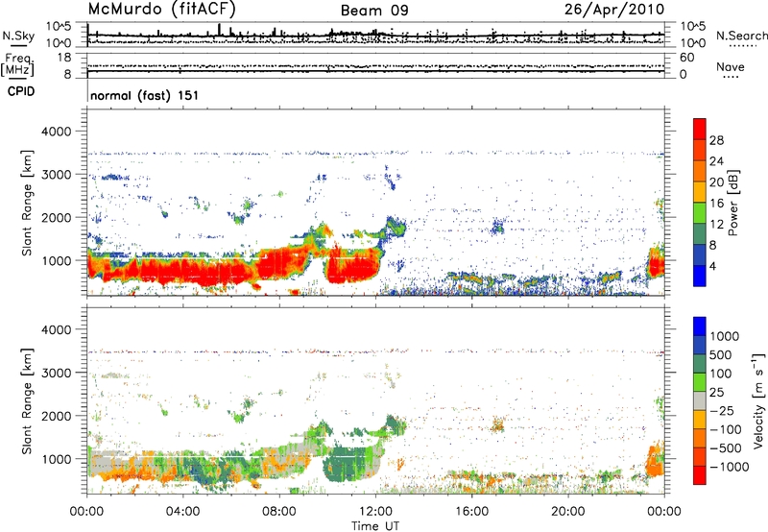Screen dimensions: 768x532
Task: Click the N.Search legend label
Action: point(741,36)
